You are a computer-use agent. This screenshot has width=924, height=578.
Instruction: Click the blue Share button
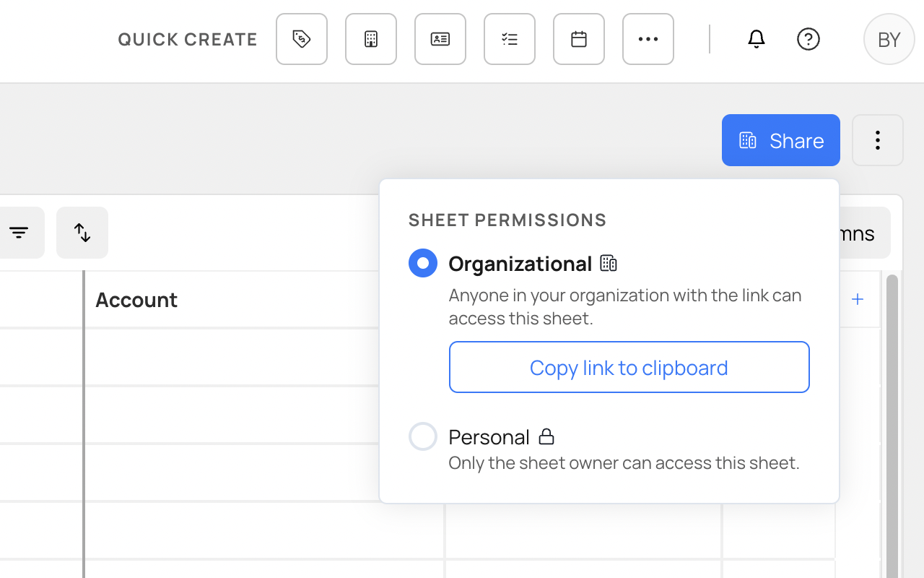780,140
